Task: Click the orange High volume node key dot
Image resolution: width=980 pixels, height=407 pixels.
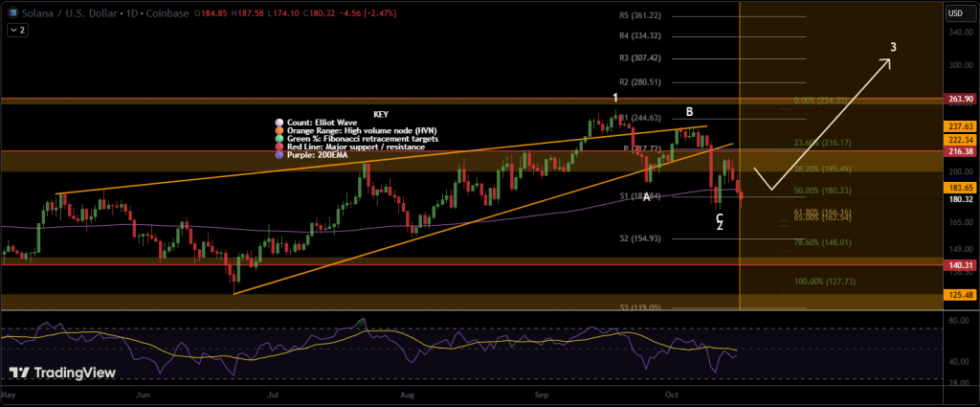Action: (278, 130)
